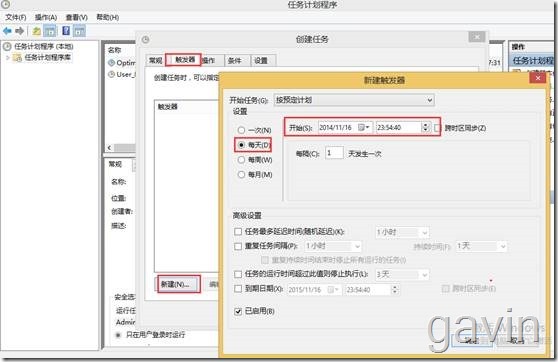Switch to the 常规 tab in 创建任务
This screenshot has width=558, height=362.
(155, 61)
